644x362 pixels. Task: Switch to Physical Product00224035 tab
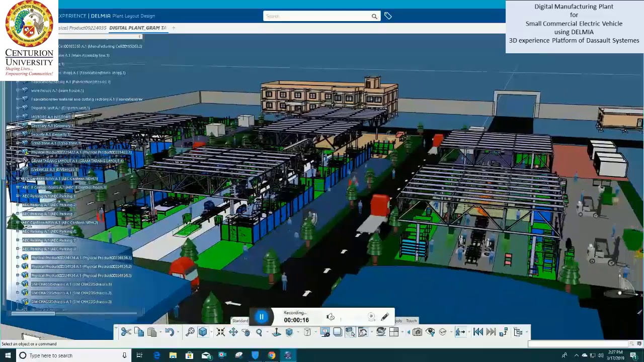83,28
